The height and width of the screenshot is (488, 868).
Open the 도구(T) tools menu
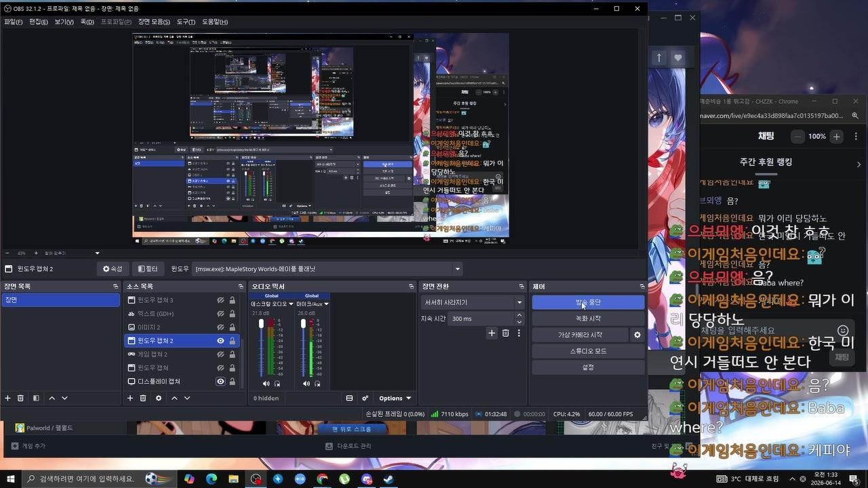186,22
